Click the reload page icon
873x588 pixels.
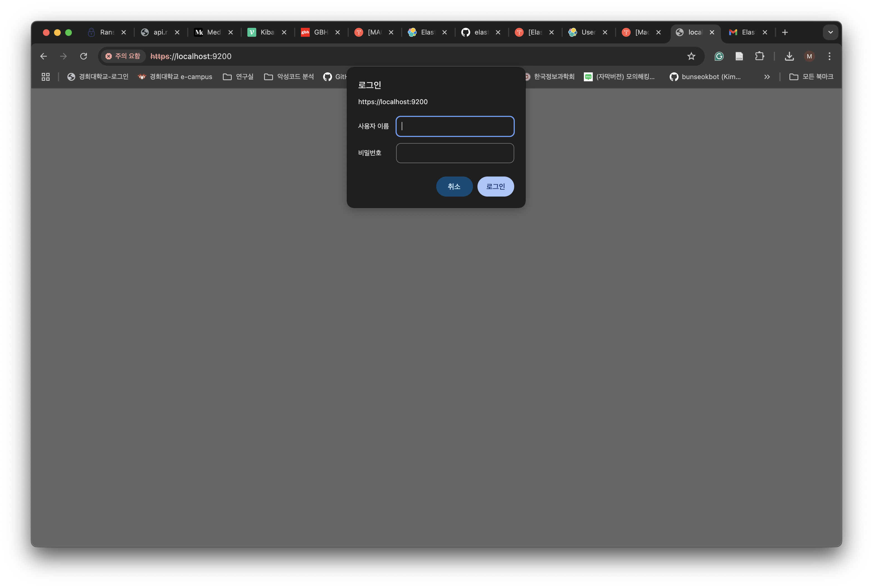click(x=84, y=56)
